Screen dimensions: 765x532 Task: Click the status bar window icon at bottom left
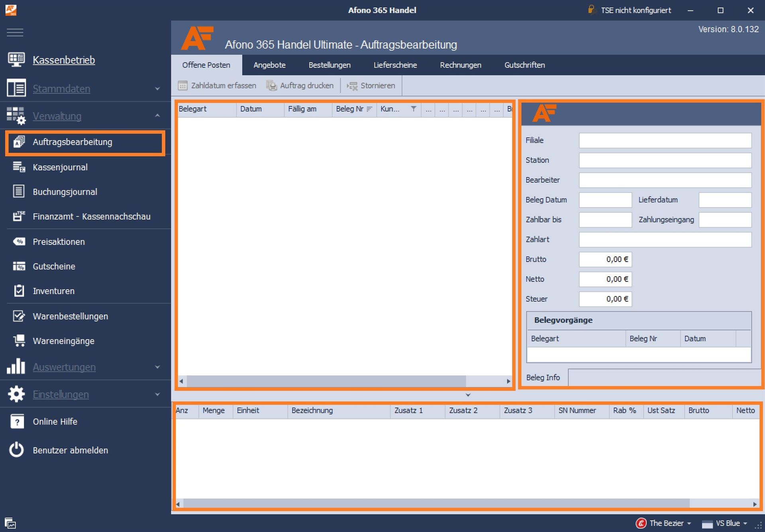click(10, 523)
